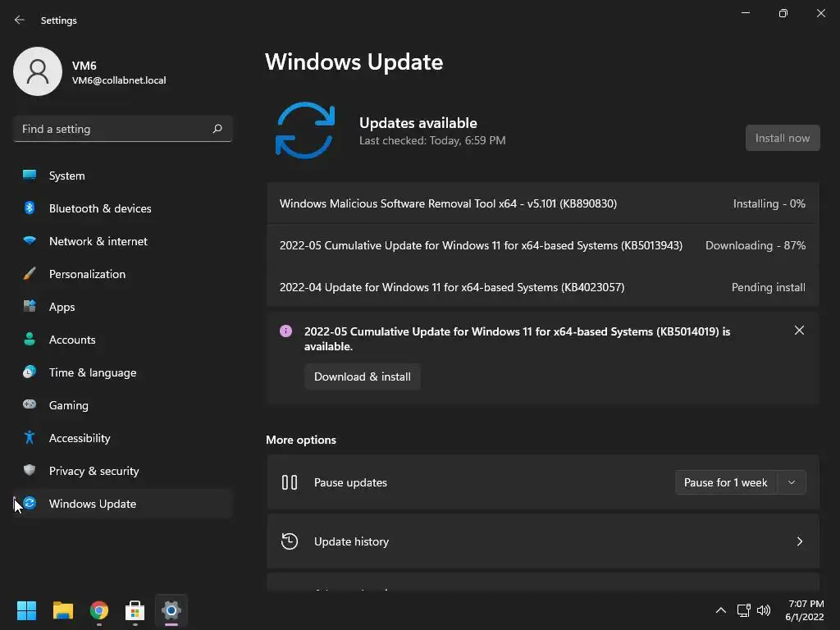Open the Apps settings category
This screenshot has width=840, height=630.
(123, 307)
